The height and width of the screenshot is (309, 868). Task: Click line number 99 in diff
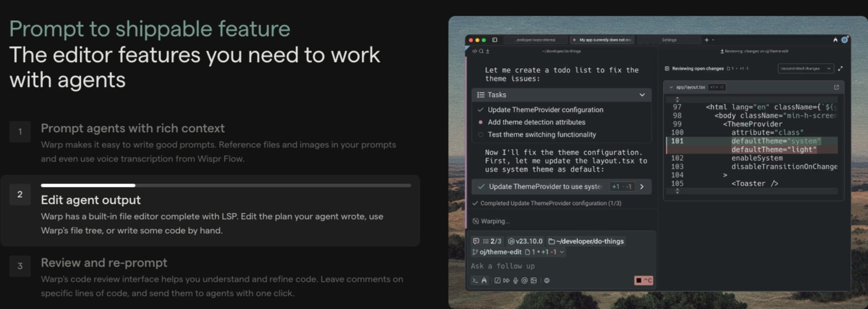pyautogui.click(x=677, y=124)
